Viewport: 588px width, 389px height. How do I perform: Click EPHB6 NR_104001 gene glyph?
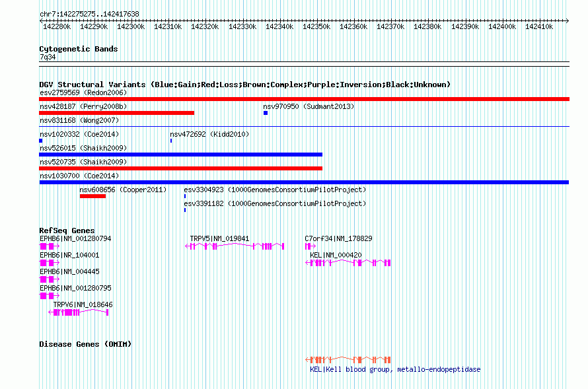coord(50,263)
